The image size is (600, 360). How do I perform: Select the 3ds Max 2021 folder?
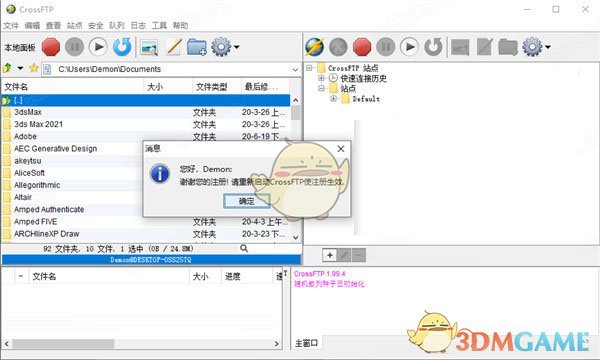coord(146,125)
